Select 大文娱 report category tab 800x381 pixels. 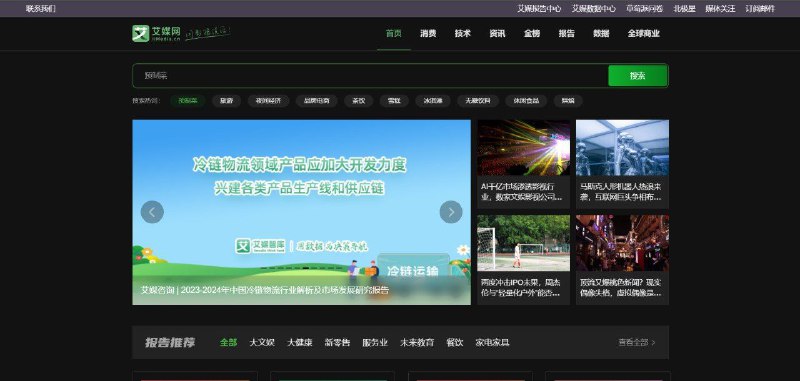coord(262,342)
